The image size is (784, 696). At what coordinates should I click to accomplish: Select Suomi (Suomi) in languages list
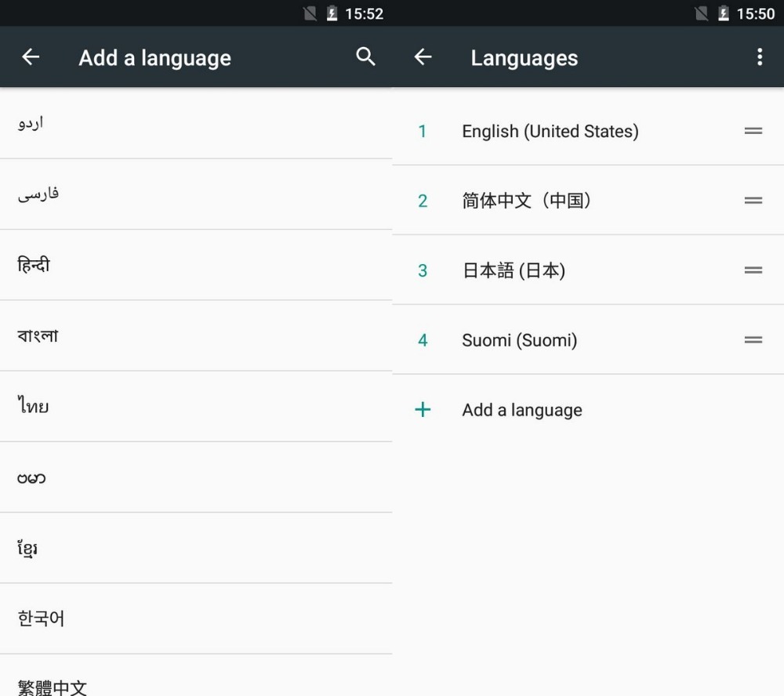click(x=519, y=340)
